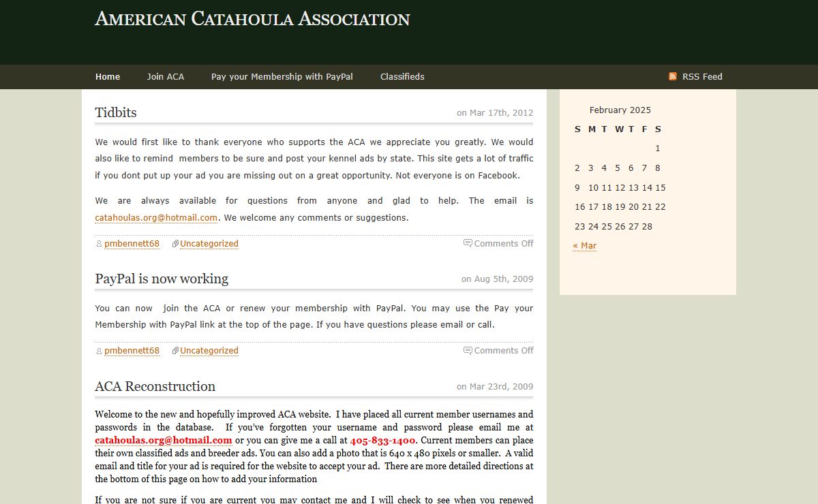818x504 pixels.
Task: Click calendar day 22
Action: tap(661, 207)
